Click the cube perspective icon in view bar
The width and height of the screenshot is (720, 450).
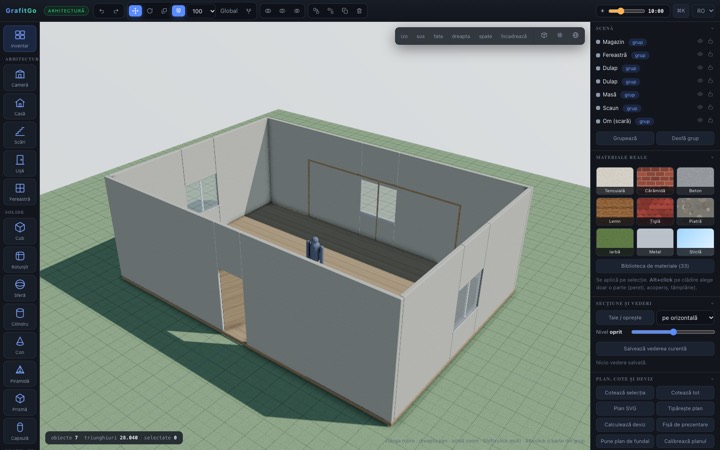544,35
